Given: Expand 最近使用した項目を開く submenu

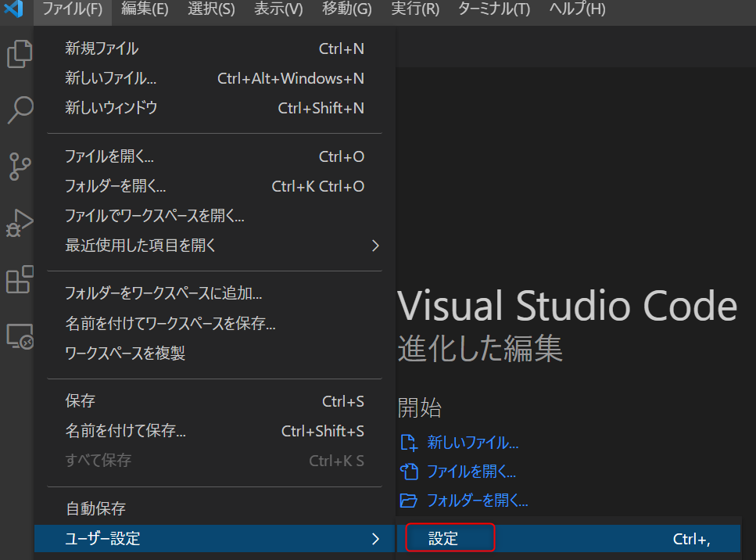Looking at the screenshot, I should [x=214, y=246].
